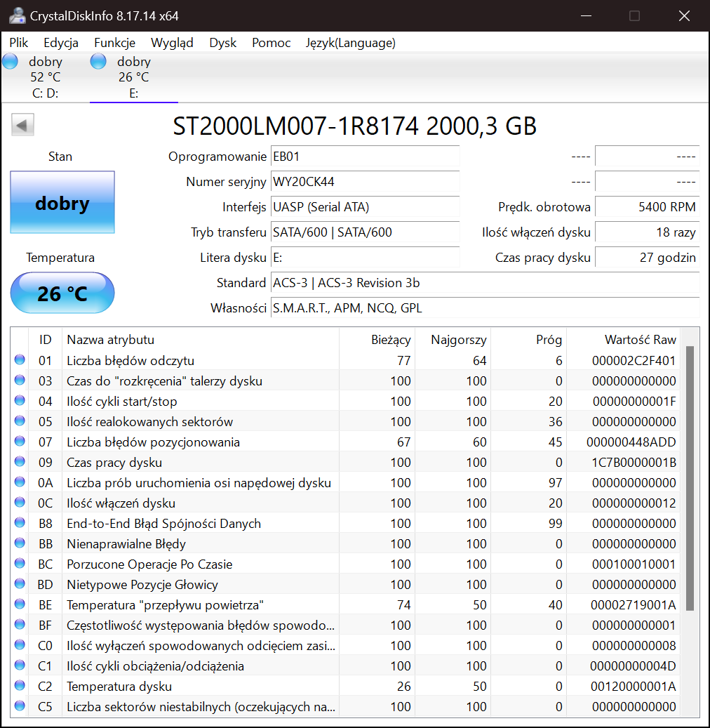Click the status circle for attribute C1
The width and height of the screenshot is (710, 728).
tap(20, 666)
